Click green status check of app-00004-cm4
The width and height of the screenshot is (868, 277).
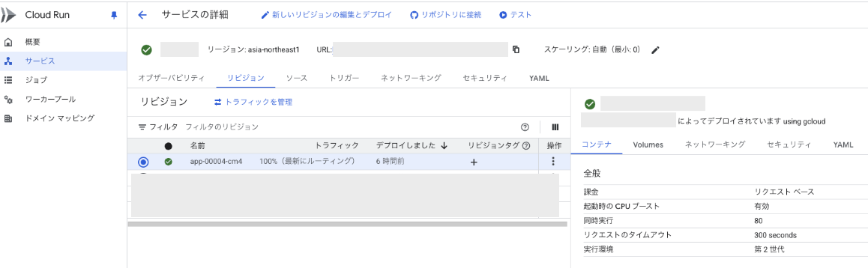coord(169,162)
